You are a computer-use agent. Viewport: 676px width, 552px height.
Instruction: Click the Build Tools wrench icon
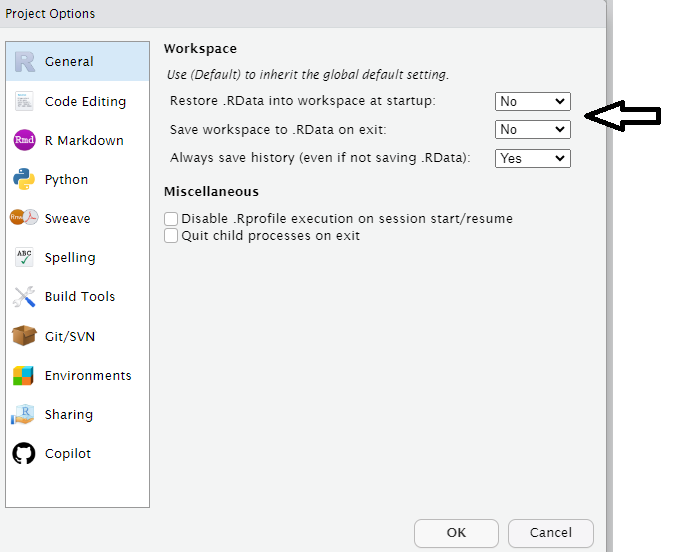click(x=25, y=297)
